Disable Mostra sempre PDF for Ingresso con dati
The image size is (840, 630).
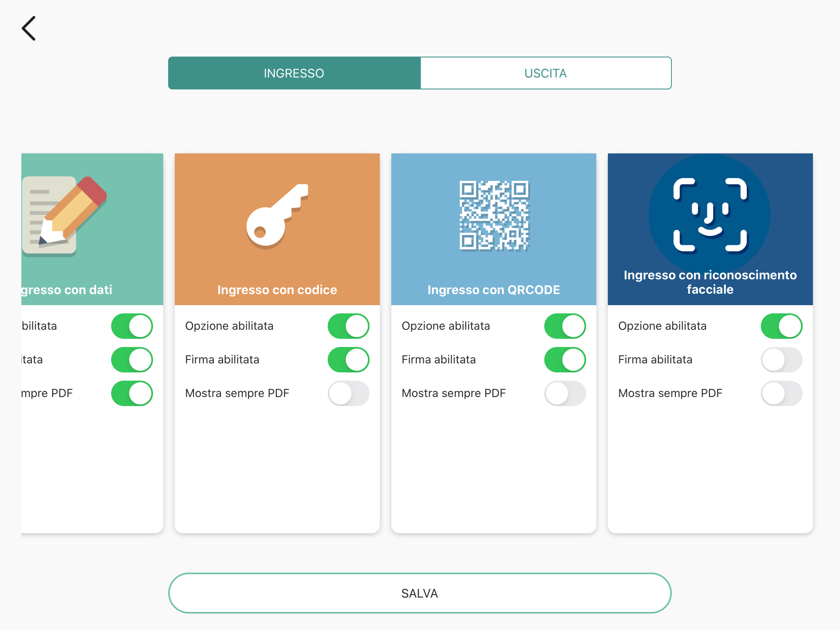coord(132,393)
